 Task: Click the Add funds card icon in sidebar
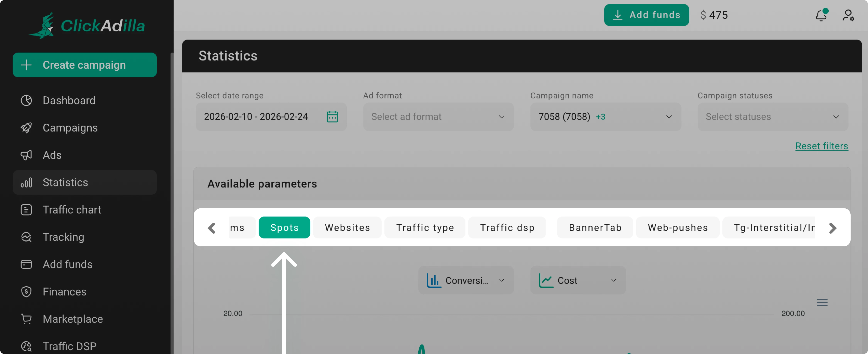click(26, 264)
